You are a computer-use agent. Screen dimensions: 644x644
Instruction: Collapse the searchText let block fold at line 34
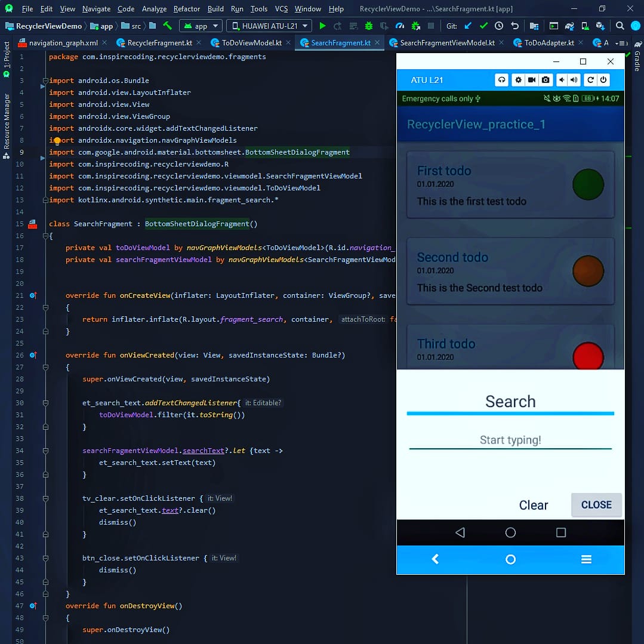pos(45,451)
